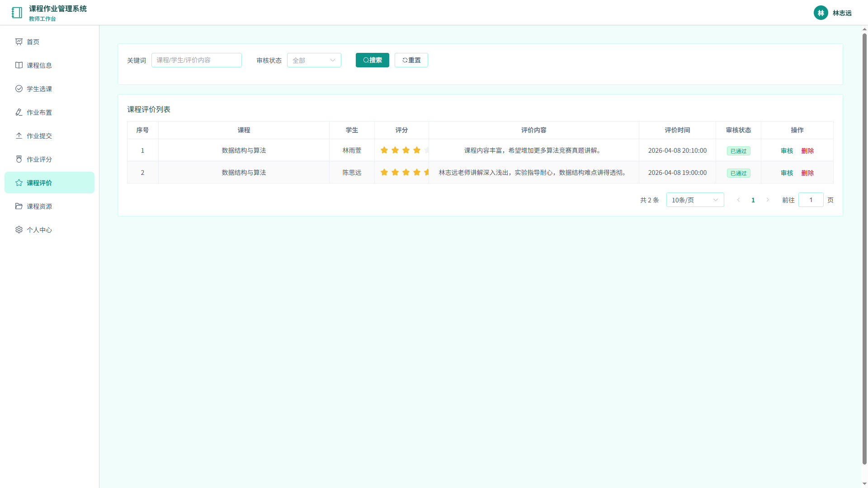Click the 首页 presentation icon in sidebar
The width and height of the screenshot is (868, 488).
point(19,42)
